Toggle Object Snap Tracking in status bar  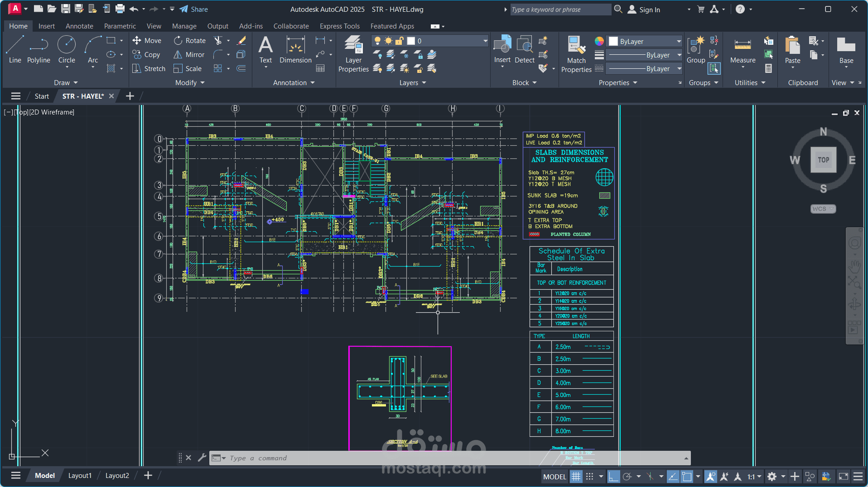[673, 476]
